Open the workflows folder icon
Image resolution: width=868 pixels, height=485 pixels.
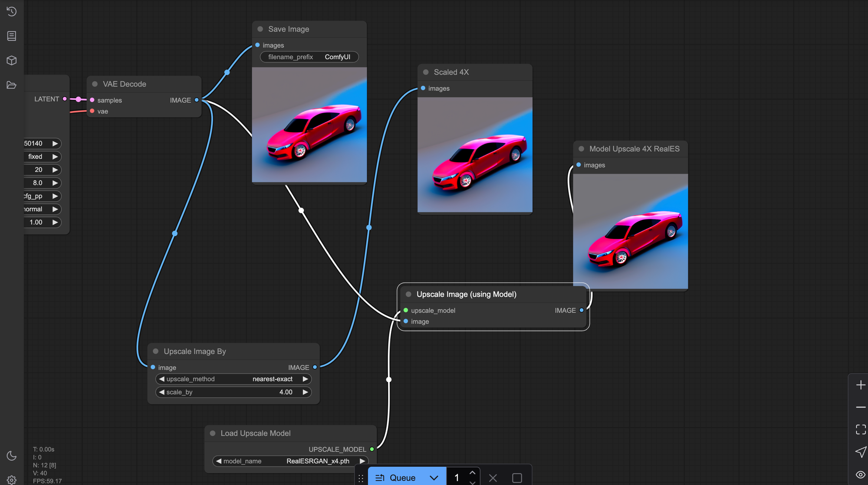point(12,85)
